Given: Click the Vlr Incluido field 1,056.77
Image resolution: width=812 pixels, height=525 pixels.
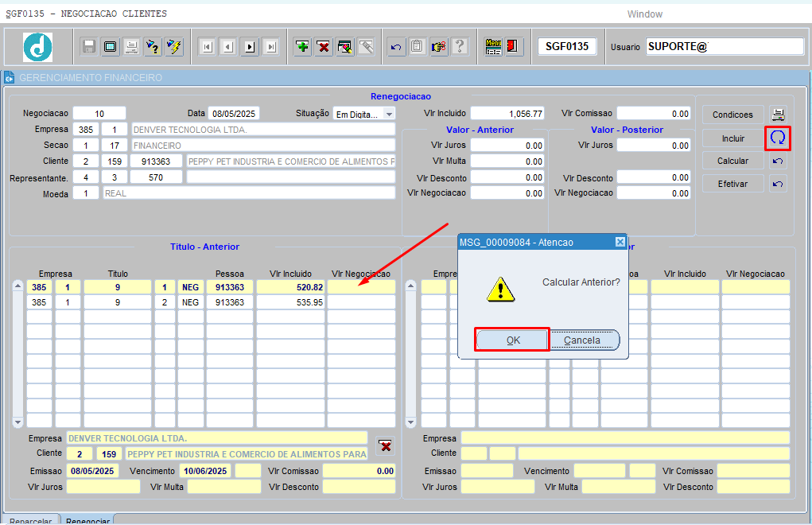Looking at the screenshot, I should pyautogui.click(x=507, y=114).
